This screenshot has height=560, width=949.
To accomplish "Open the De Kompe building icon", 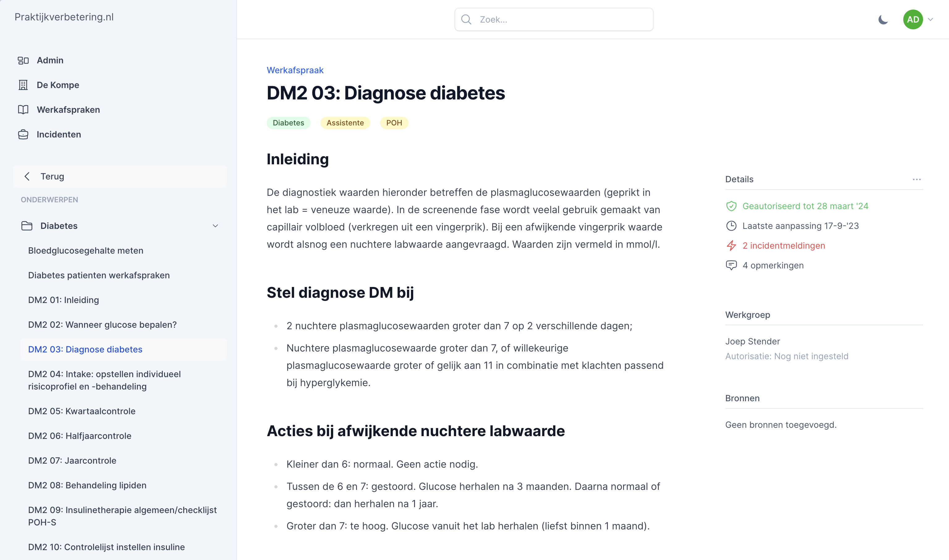I will click(x=23, y=85).
